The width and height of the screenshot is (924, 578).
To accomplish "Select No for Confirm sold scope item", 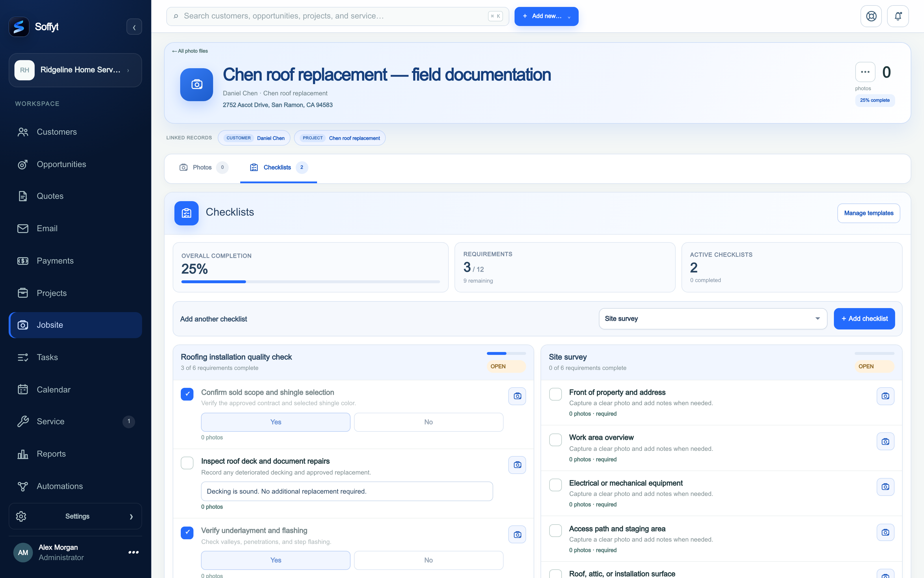I will pyautogui.click(x=429, y=422).
